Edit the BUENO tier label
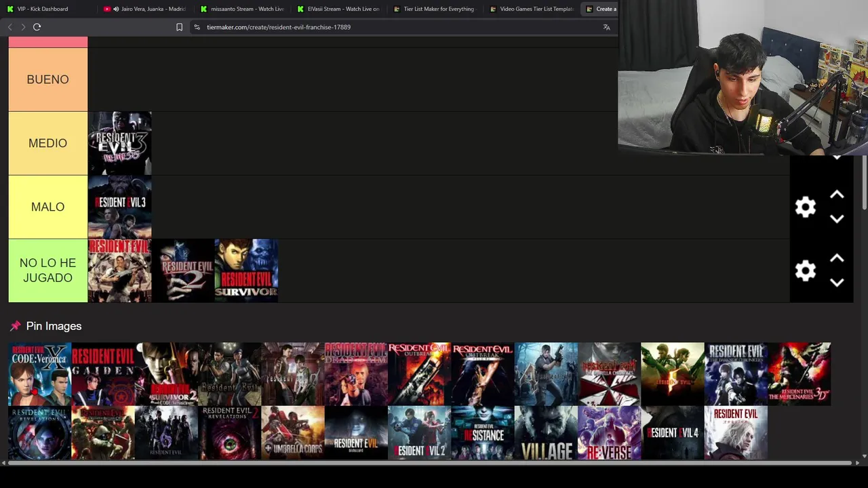Screen dimensions: 868x488 (x=48, y=79)
